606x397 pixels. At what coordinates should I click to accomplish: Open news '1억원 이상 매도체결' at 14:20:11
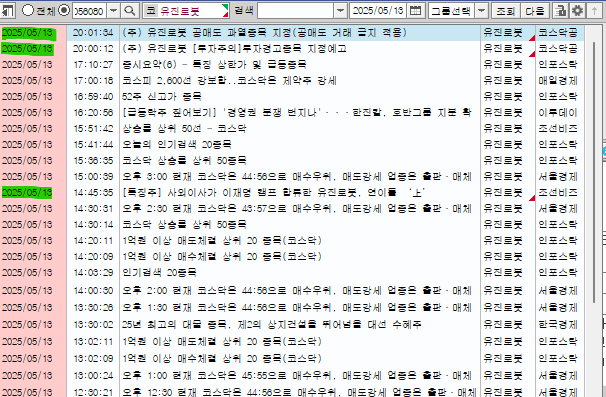coord(222,241)
